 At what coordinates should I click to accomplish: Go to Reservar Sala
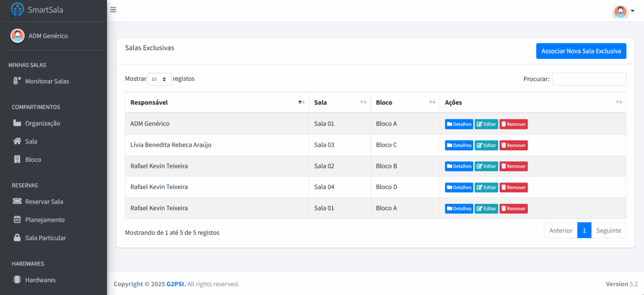tap(44, 201)
